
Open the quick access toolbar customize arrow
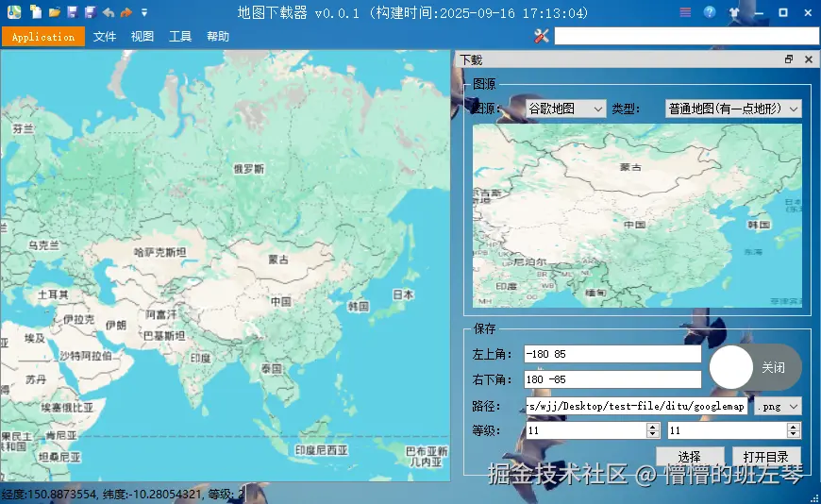(144, 12)
